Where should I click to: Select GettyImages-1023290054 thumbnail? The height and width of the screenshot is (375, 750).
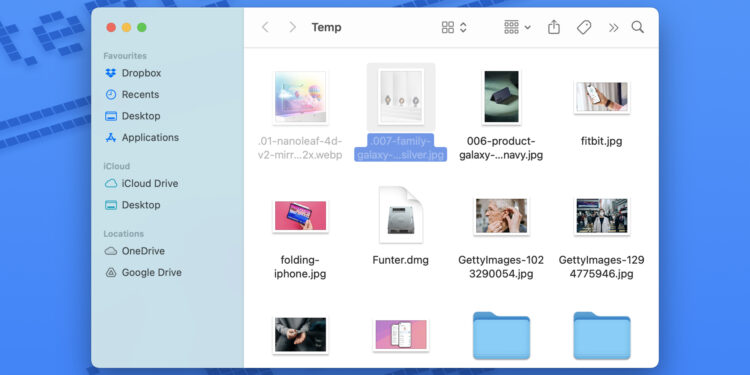[x=501, y=216]
